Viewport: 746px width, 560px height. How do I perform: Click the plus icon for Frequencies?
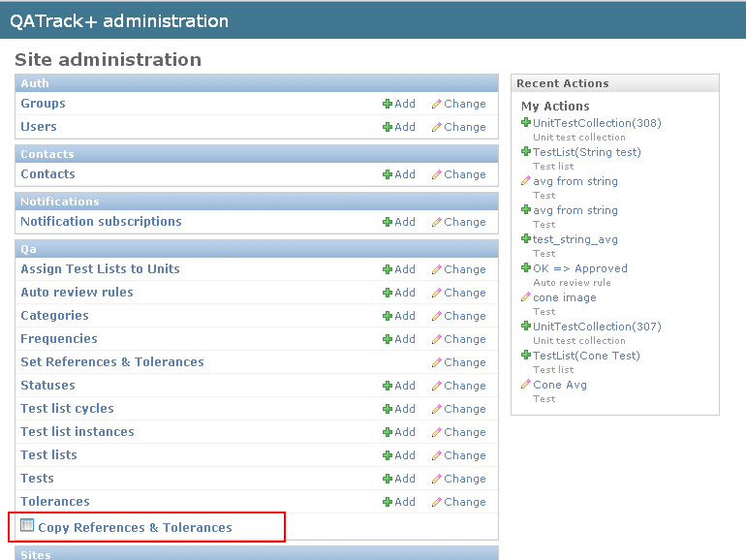pos(388,339)
